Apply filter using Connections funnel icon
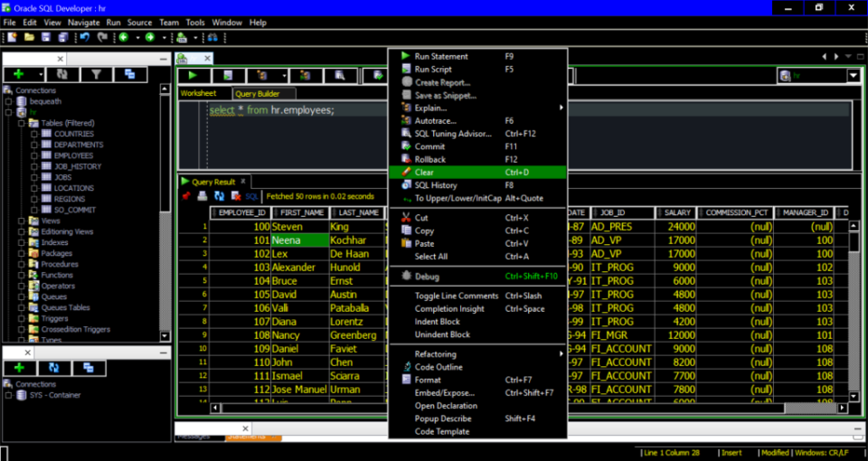Viewport: 868px width, 461px height. coord(96,74)
